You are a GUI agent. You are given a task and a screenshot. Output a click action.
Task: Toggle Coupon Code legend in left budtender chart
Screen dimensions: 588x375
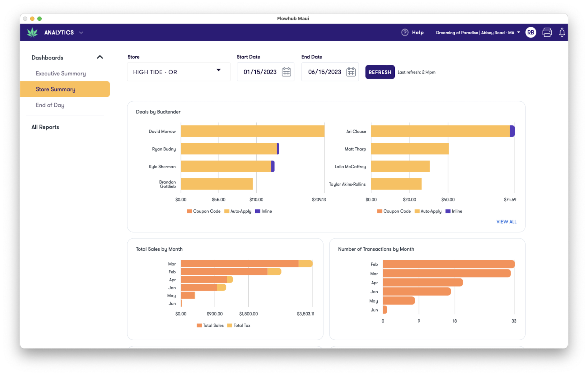[x=204, y=211]
